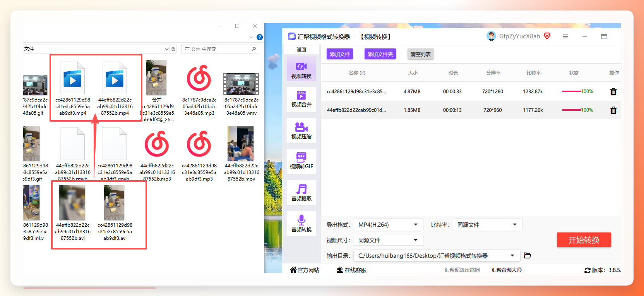Image resolution: width=644 pixels, height=296 pixels.
Task: Click the user avatar next to GfpZyYucX8ab
Action: click(x=491, y=36)
